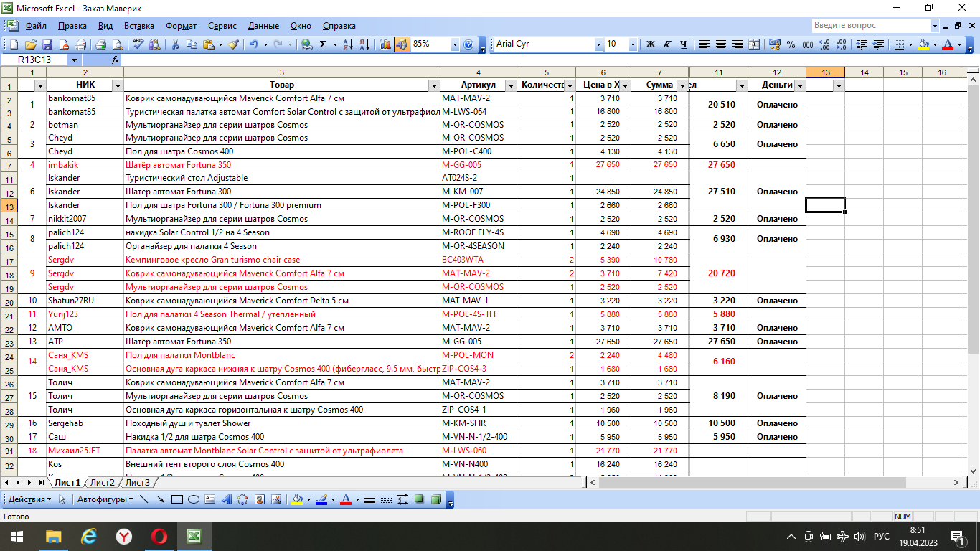Decrease decimal places icon

(x=841, y=44)
